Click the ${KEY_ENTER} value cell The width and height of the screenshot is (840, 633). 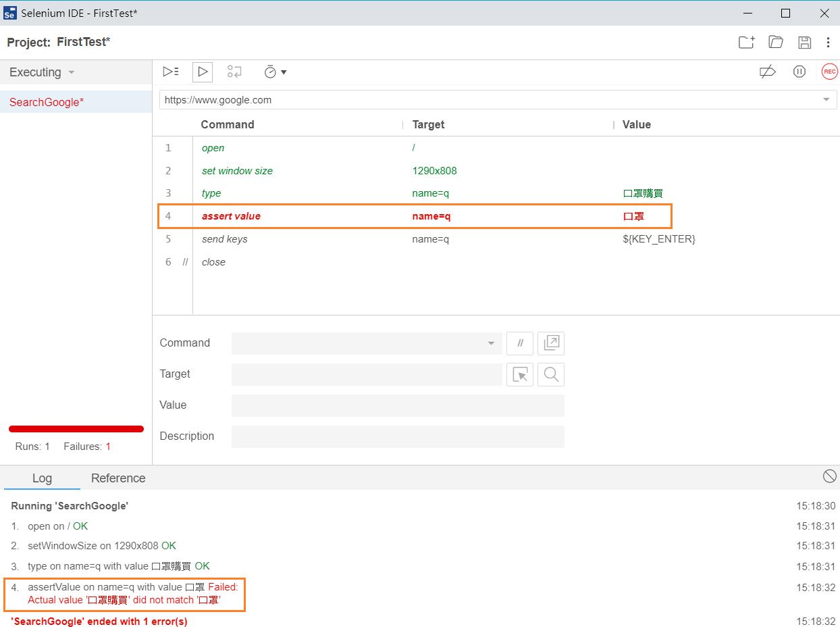point(658,239)
